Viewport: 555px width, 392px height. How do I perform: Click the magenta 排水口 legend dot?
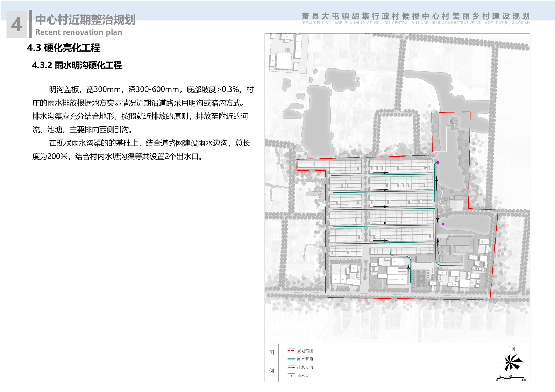pos(291,376)
